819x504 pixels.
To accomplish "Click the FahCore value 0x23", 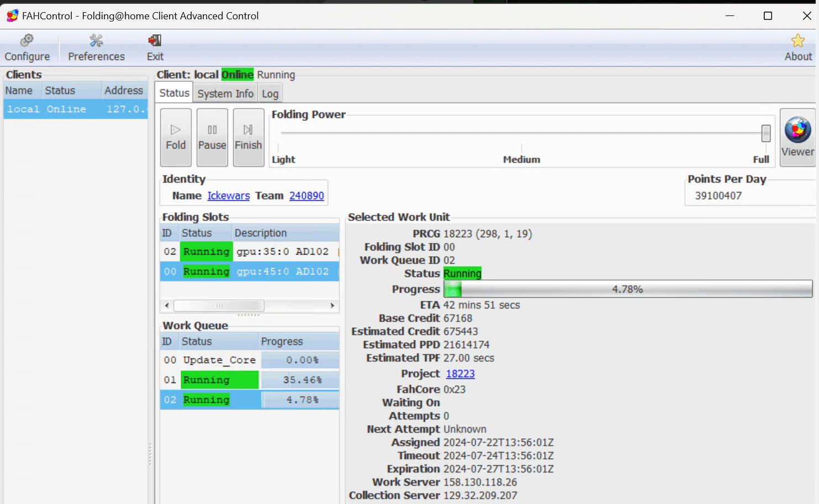I will point(455,389).
